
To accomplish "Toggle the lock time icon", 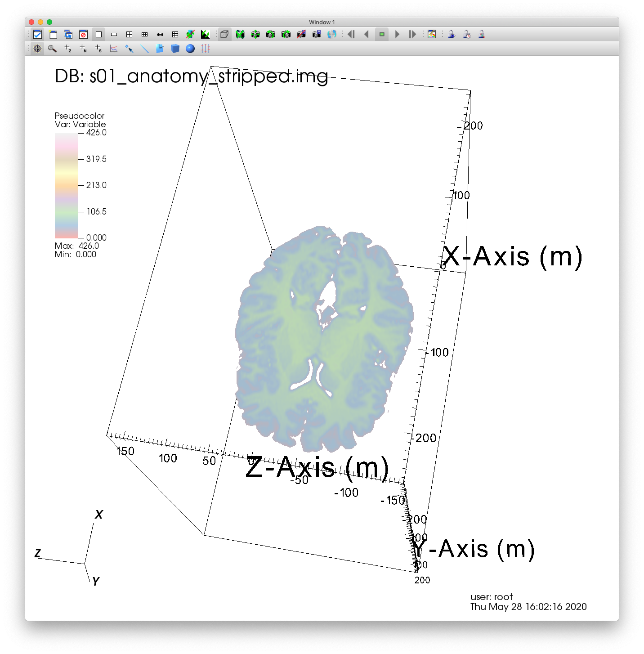I will point(467,34).
